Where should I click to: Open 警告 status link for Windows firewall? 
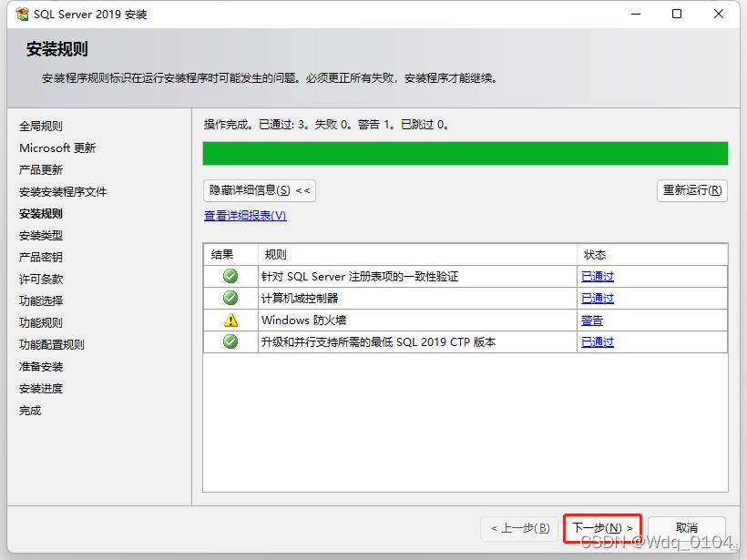(x=592, y=321)
